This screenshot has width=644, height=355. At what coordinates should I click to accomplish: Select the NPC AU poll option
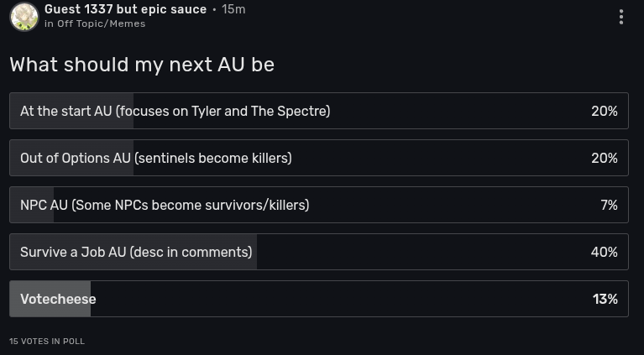tap(165, 205)
